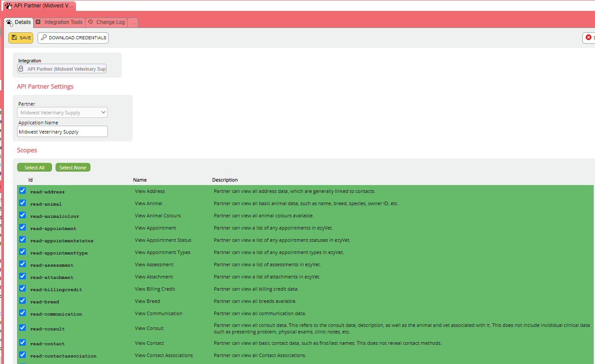Click the red X icon at top right

(588, 38)
